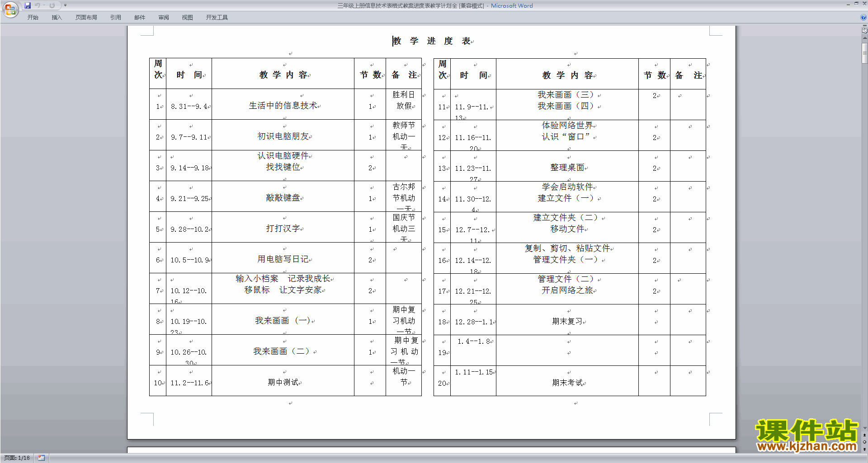Click the cell 学会启动软件

(567, 187)
